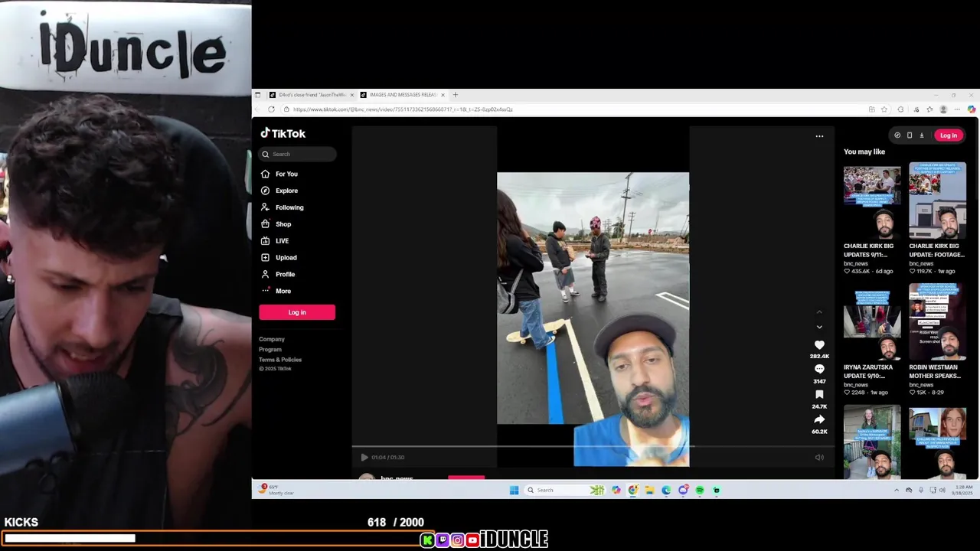This screenshot has height=551, width=980.
Task: Open a new browser tab
Action: pos(456,95)
